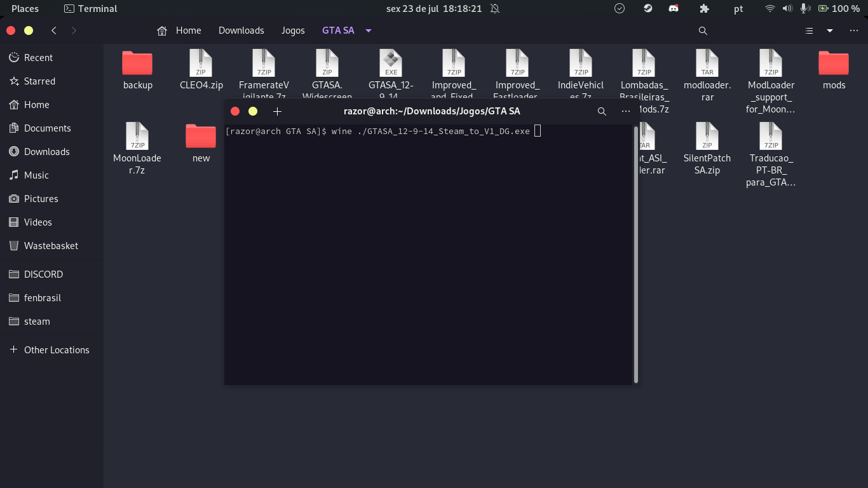Open Music in the sidebar
The height and width of the screenshot is (488, 868).
[x=51, y=175]
